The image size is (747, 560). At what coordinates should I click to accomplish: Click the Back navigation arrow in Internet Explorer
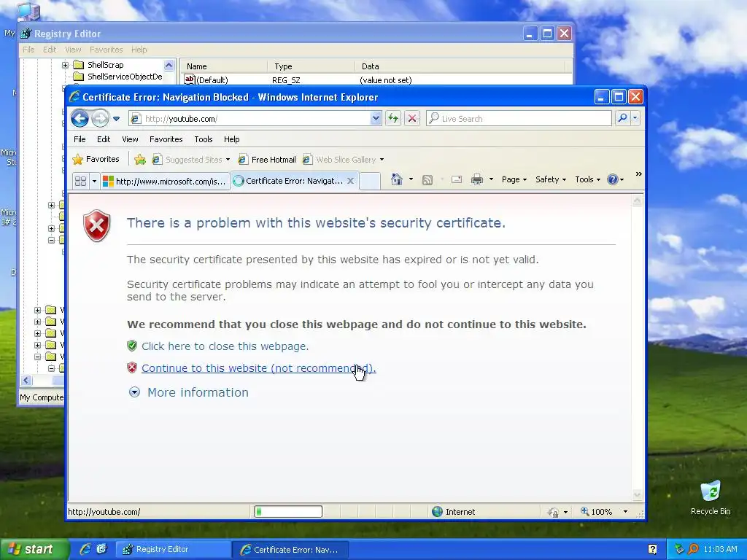(x=80, y=119)
